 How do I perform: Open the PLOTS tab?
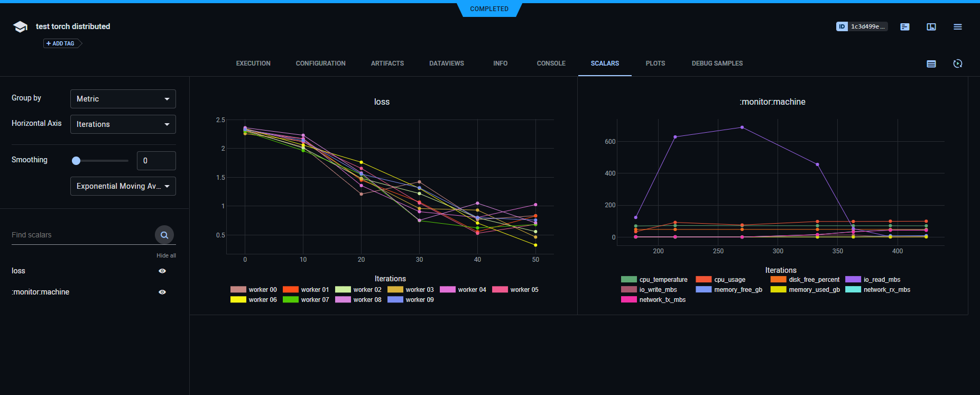(655, 63)
